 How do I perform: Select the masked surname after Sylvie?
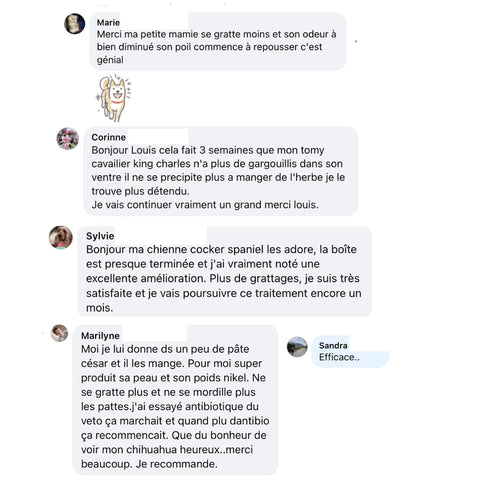[161, 235]
